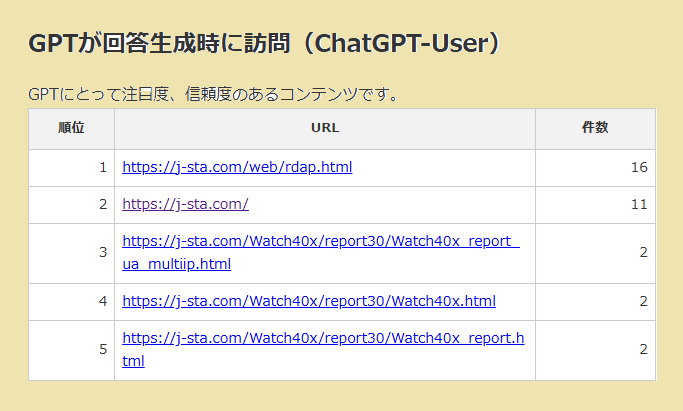Click the description text about 注目度、信頼度
Image resolution: width=683 pixels, height=411 pixels.
point(214,95)
